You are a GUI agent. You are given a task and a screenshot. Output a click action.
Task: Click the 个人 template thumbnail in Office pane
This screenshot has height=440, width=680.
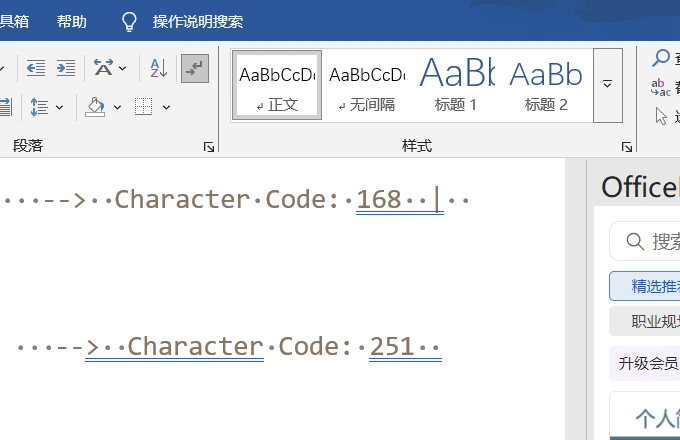point(645,416)
